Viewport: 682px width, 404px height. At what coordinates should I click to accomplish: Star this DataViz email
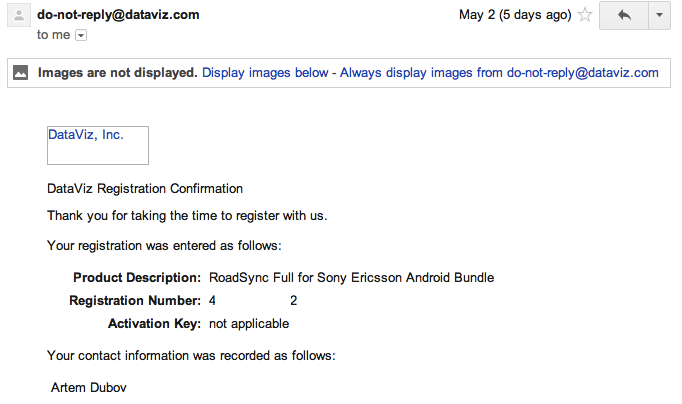(586, 15)
